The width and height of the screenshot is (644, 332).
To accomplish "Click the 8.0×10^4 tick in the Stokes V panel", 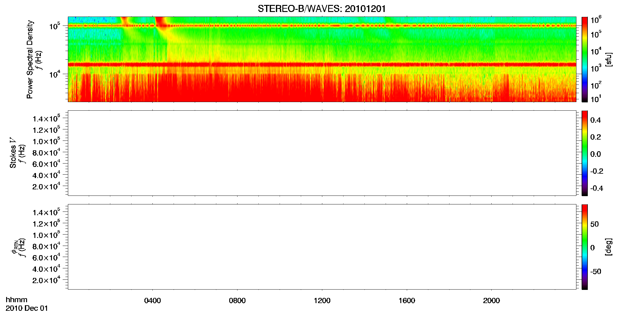I will pos(46,152).
